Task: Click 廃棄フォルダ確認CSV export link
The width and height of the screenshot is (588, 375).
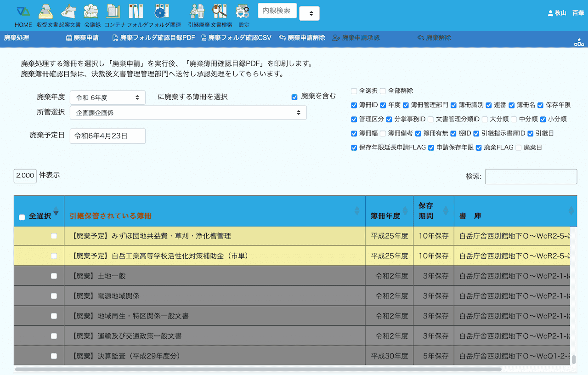Action: point(236,38)
